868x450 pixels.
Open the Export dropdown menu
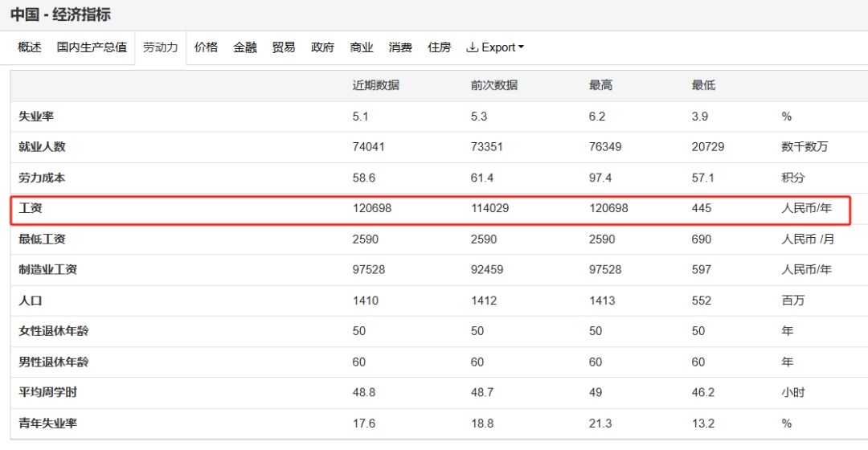495,47
